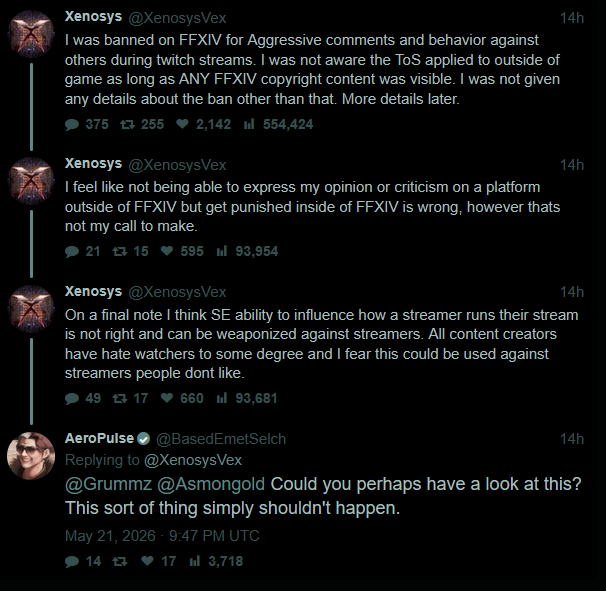Open views stats showing 93,954
This screenshot has width=606, height=591.
pos(221,251)
